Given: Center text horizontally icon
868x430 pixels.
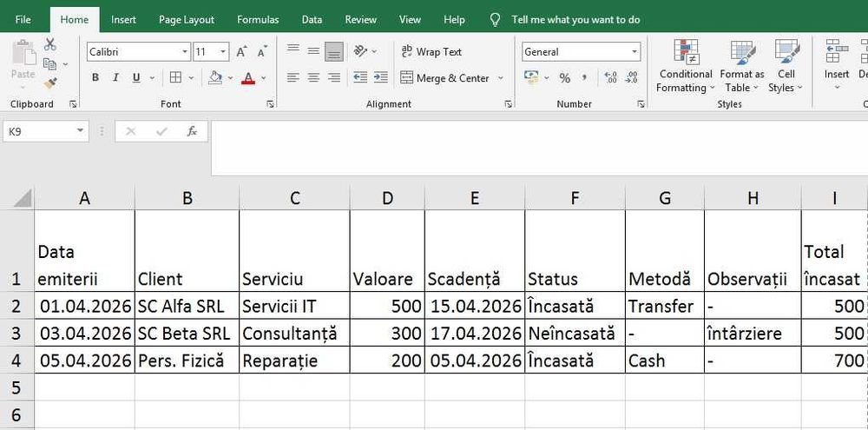Looking at the screenshot, I should pos(313,77).
